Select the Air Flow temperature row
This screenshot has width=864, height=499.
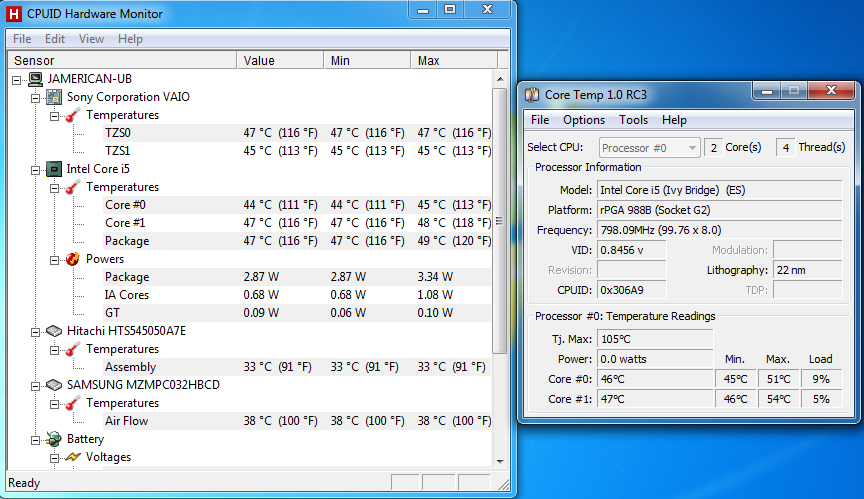pyautogui.click(x=298, y=421)
